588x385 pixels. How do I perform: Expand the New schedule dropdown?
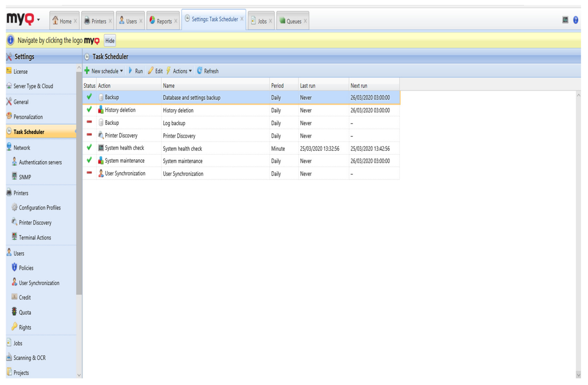click(x=121, y=71)
